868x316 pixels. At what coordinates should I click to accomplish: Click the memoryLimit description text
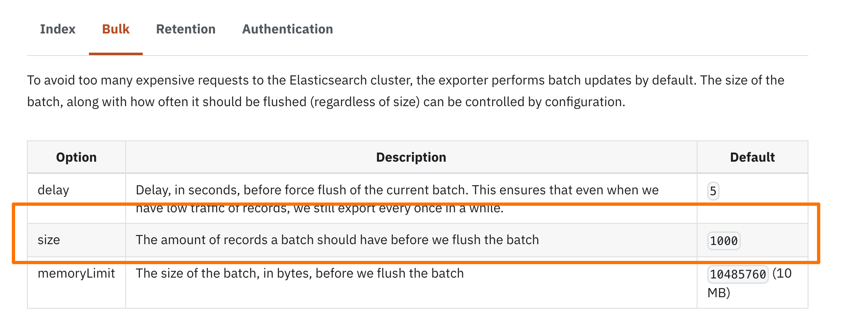(299, 273)
